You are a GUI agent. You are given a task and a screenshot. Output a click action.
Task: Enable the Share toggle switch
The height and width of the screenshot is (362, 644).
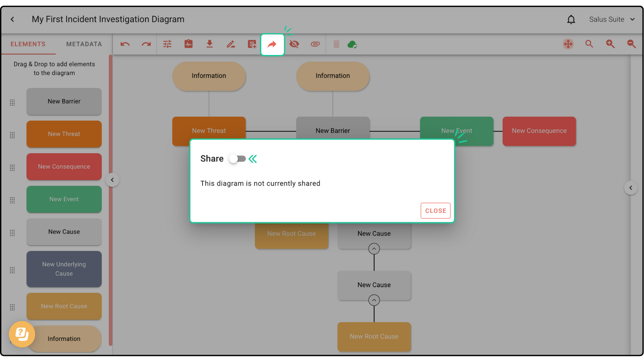point(237,159)
